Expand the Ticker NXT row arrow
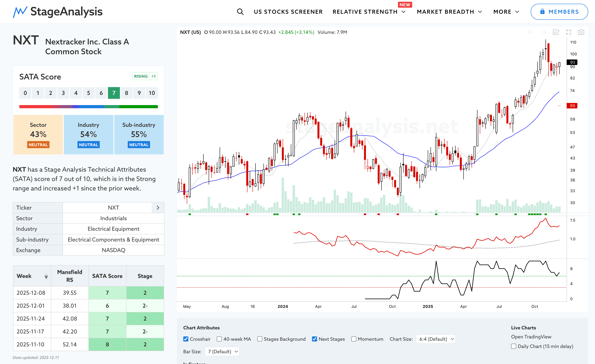This screenshot has width=595, height=364. (158, 208)
